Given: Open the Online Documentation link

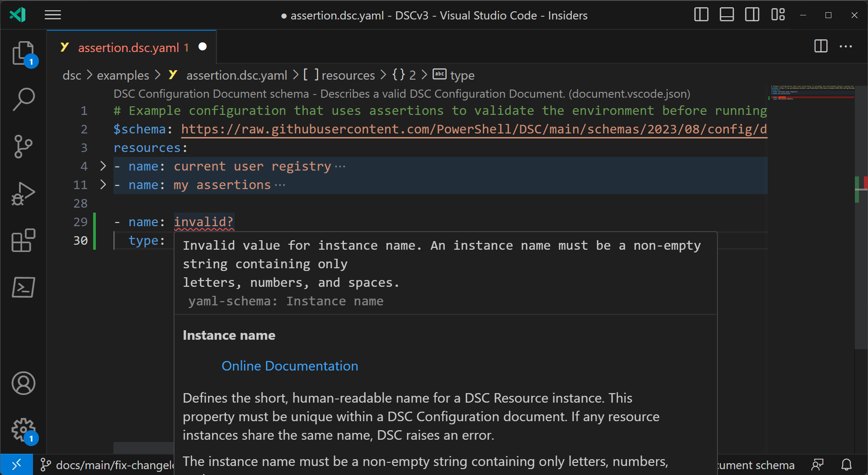Looking at the screenshot, I should click(290, 366).
